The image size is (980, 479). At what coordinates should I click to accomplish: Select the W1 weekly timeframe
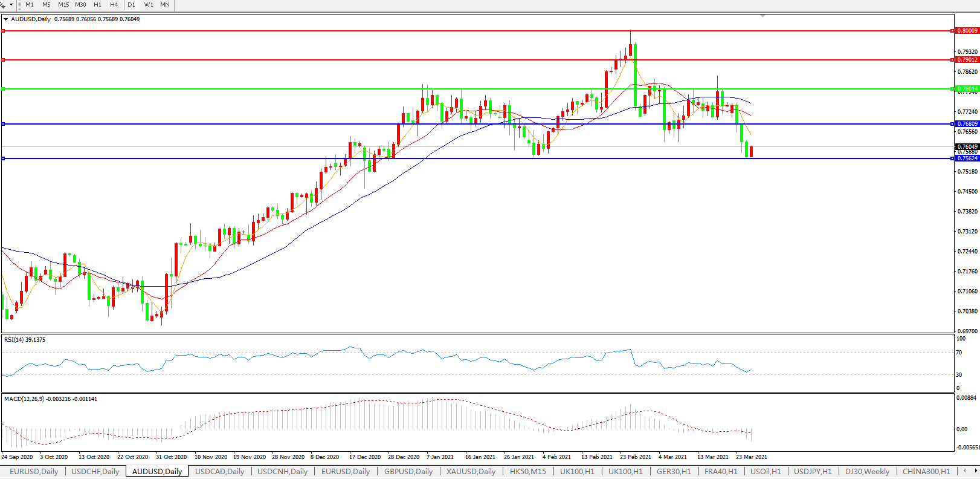tap(149, 5)
